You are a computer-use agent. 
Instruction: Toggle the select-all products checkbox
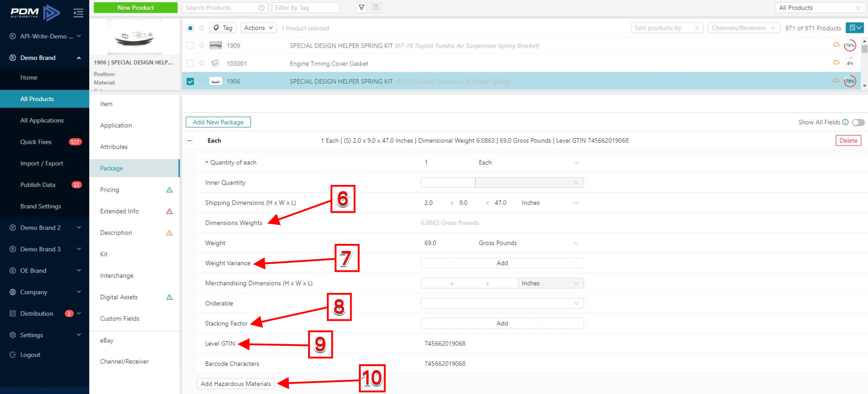(190, 28)
